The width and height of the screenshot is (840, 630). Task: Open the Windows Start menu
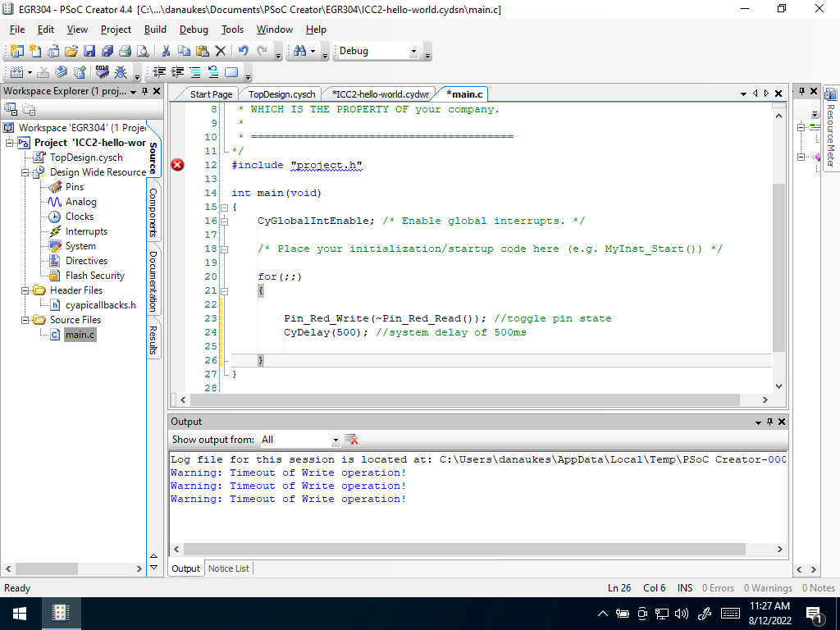tap(20, 614)
